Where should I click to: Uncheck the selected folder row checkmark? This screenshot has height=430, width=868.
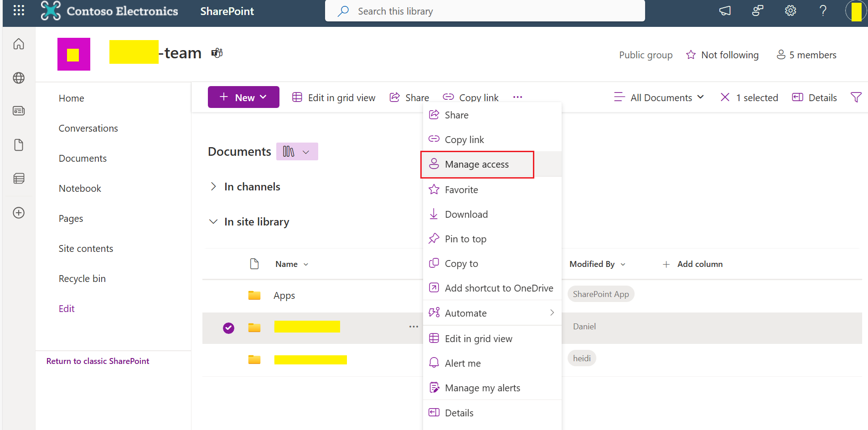pyautogui.click(x=228, y=328)
